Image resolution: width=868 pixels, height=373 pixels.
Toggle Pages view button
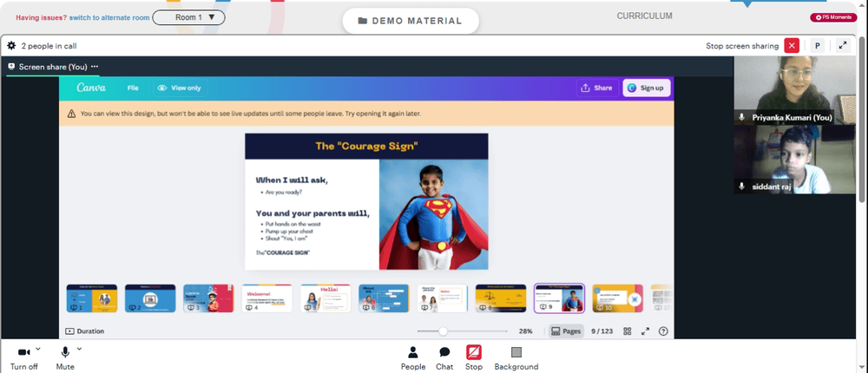(x=566, y=331)
